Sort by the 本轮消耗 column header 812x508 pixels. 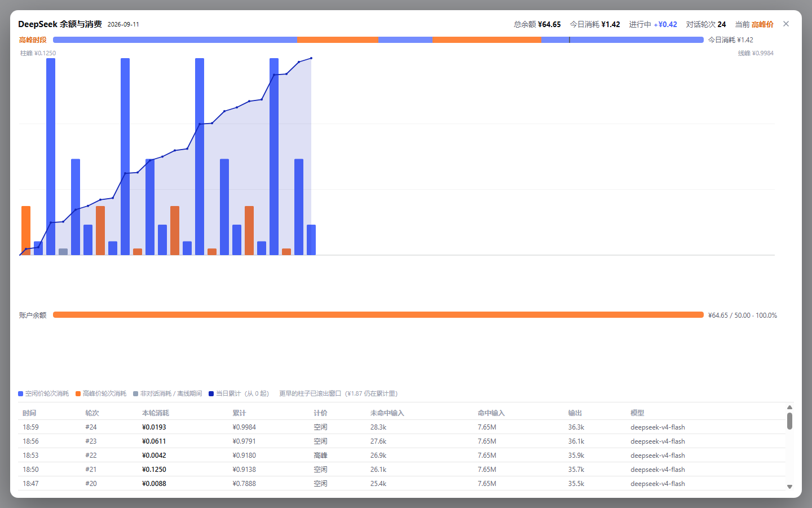click(156, 413)
